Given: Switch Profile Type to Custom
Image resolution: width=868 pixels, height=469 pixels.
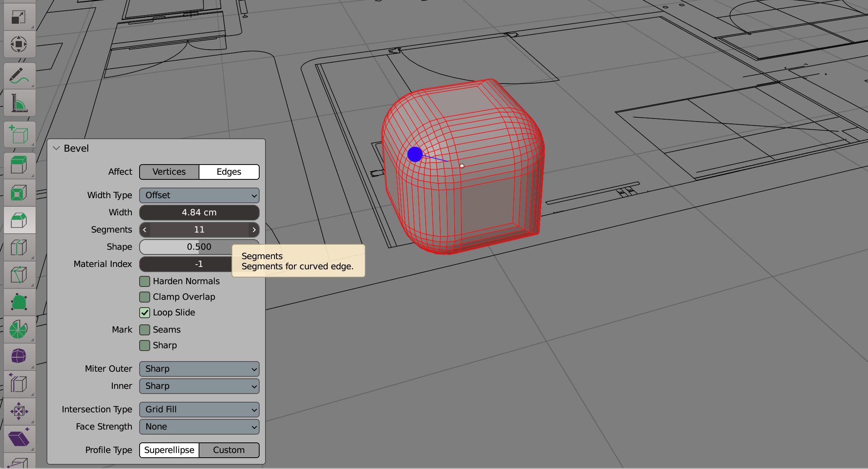Looking at the screenshot, I should click(229, 450).
